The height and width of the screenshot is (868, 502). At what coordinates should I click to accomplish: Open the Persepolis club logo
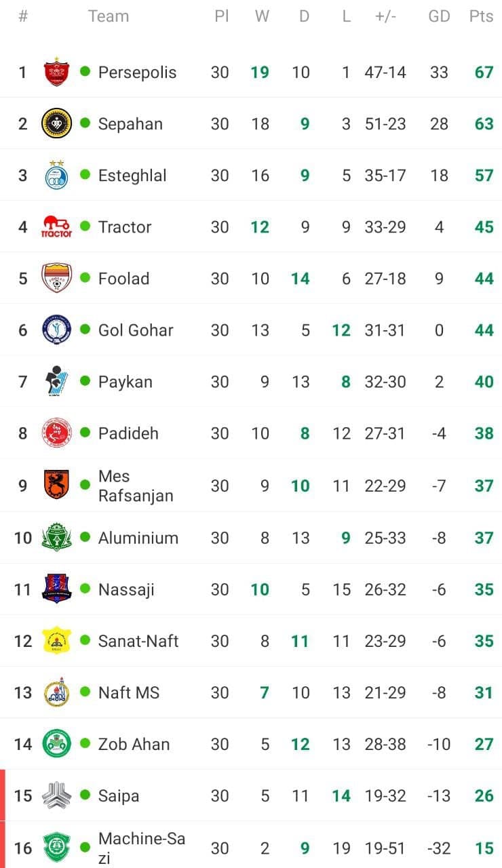pyautogui.click(x=57, y=72)
